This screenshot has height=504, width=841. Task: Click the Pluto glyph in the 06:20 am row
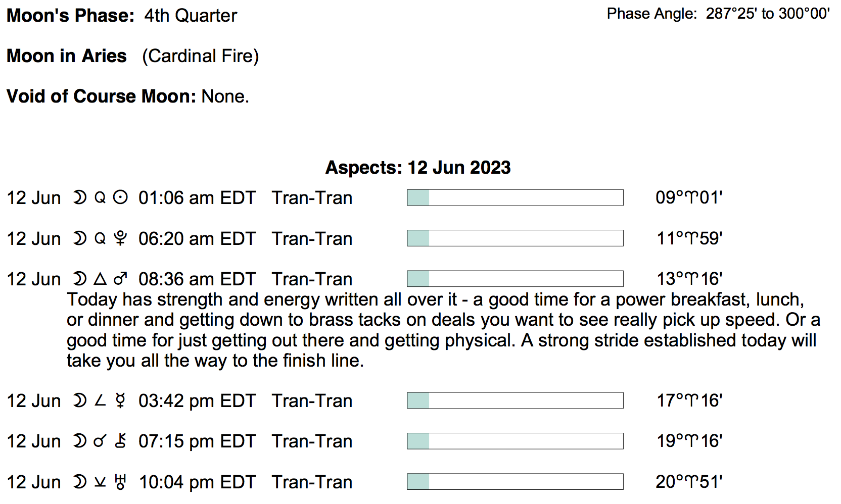[x=120, y=238]
